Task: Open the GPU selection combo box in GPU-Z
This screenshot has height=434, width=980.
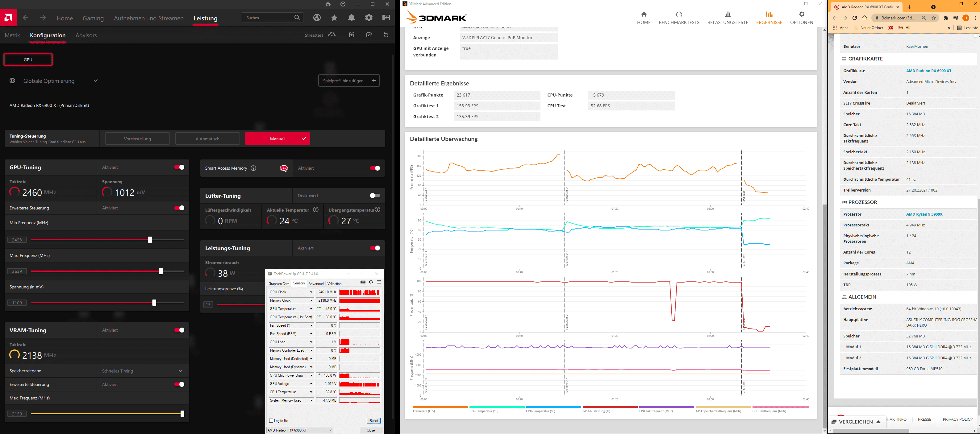Action: pos(300,430)
